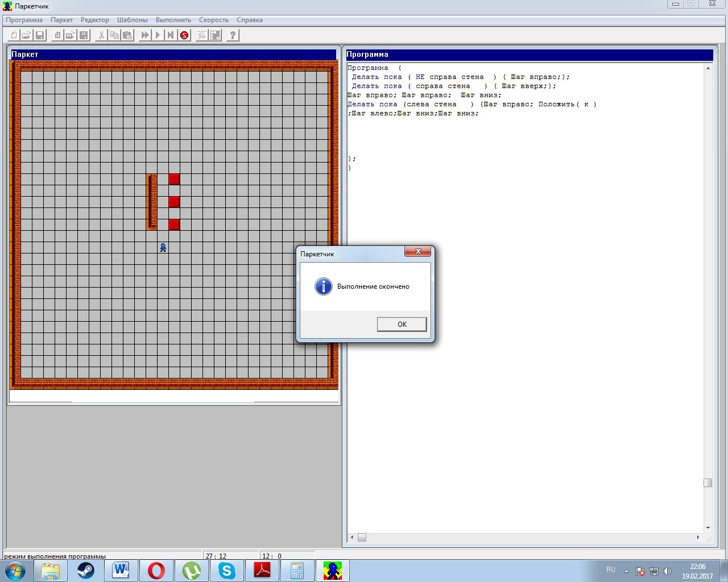The image size is (728, 582).
Task: Click the Паркетчик icon on the taskbar
Action: click(333, 571)
